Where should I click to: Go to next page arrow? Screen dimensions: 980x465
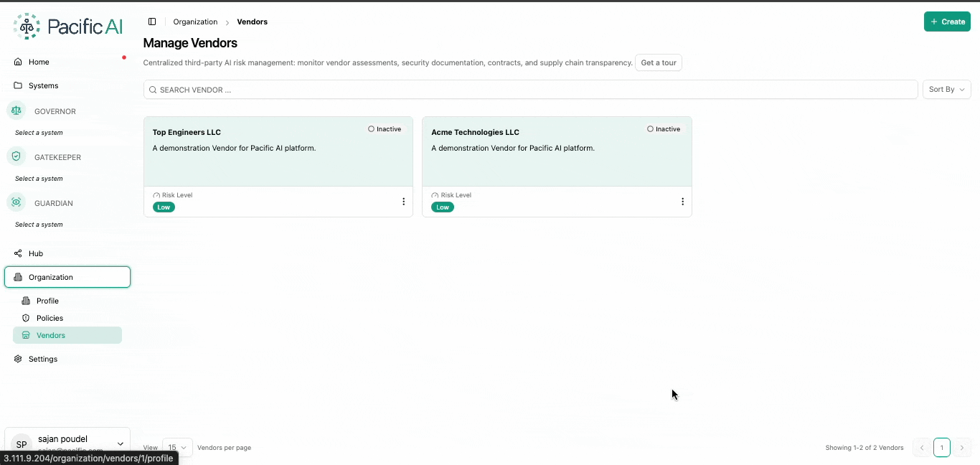962,448
